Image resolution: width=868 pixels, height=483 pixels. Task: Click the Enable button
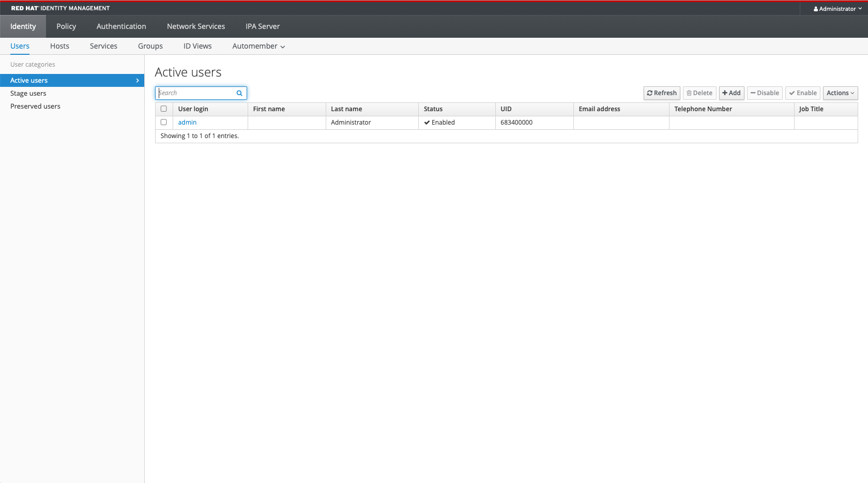pos(803,93)
